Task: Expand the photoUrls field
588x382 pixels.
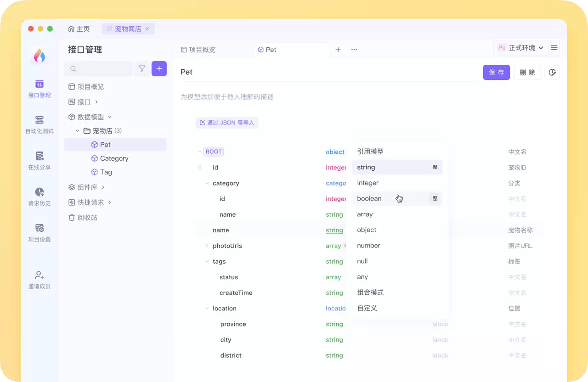Action: coord(207,246)
